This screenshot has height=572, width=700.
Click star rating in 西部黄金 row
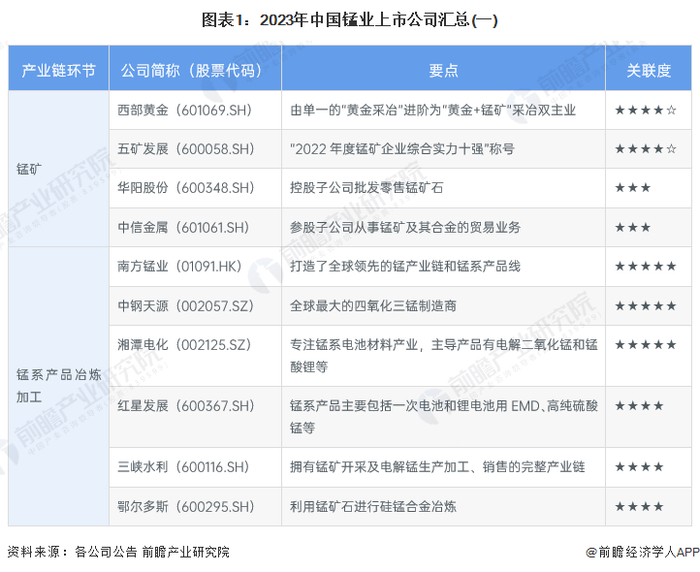click(x=646, y=110)
